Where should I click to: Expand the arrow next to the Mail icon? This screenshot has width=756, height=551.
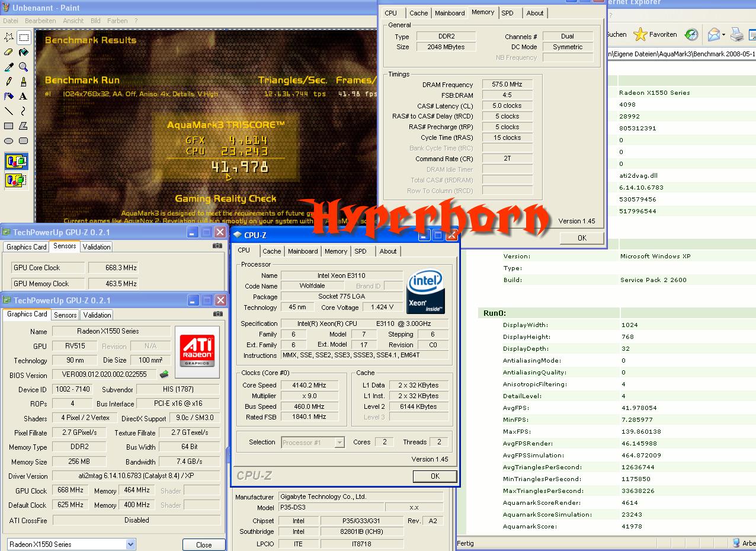(x=723, y=36)
